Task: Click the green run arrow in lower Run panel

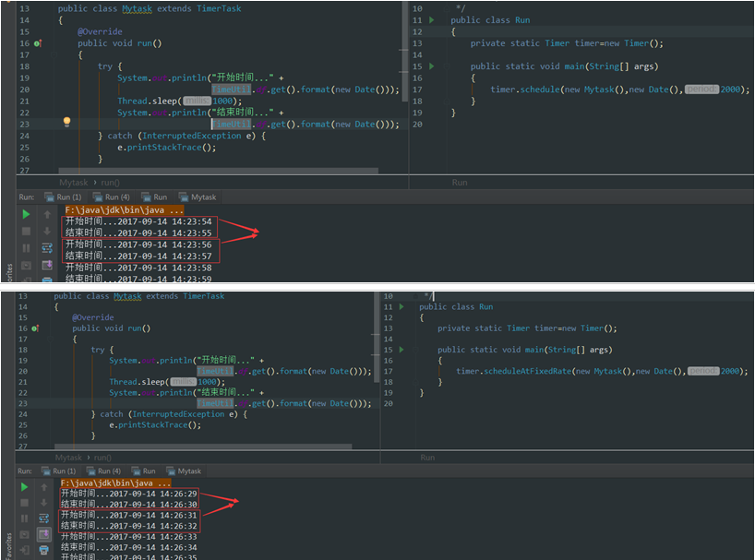Action: [24, 487]
